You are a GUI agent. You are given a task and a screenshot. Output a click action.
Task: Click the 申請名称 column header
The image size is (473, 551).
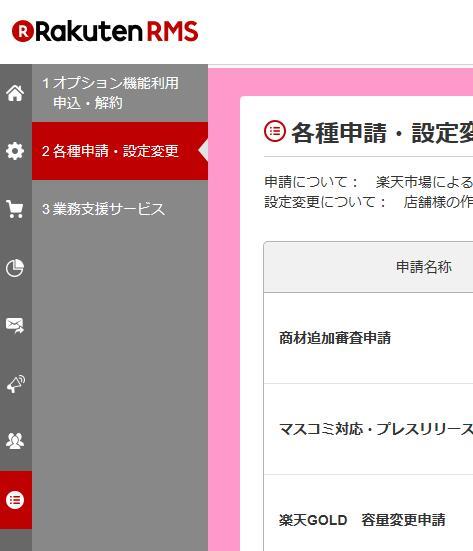pyautogui.click(x=424, y=267)
